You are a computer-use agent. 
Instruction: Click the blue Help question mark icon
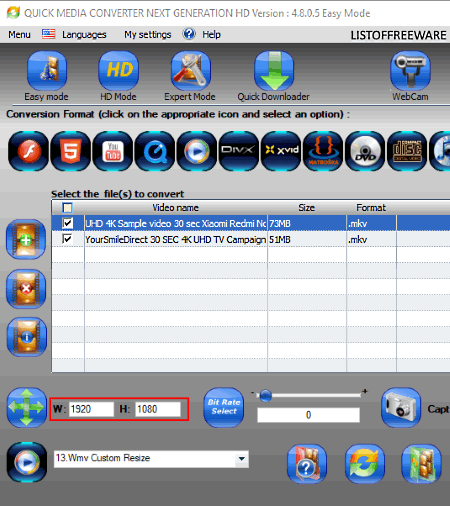click(x=189, y=34)
